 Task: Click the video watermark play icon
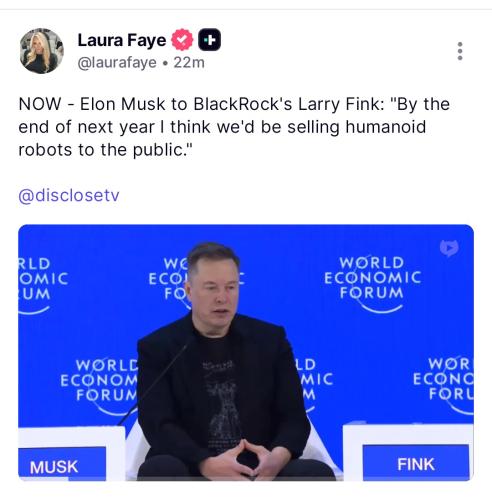click(449, 248)
